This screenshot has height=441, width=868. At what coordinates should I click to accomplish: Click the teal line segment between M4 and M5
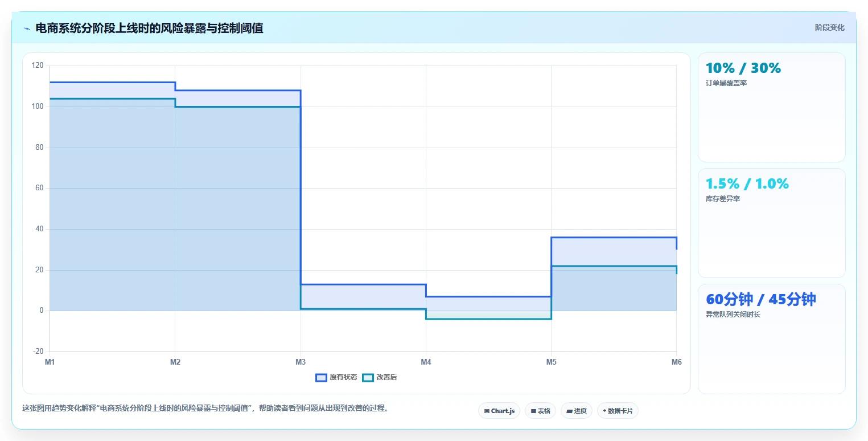[x=488, y=319]
